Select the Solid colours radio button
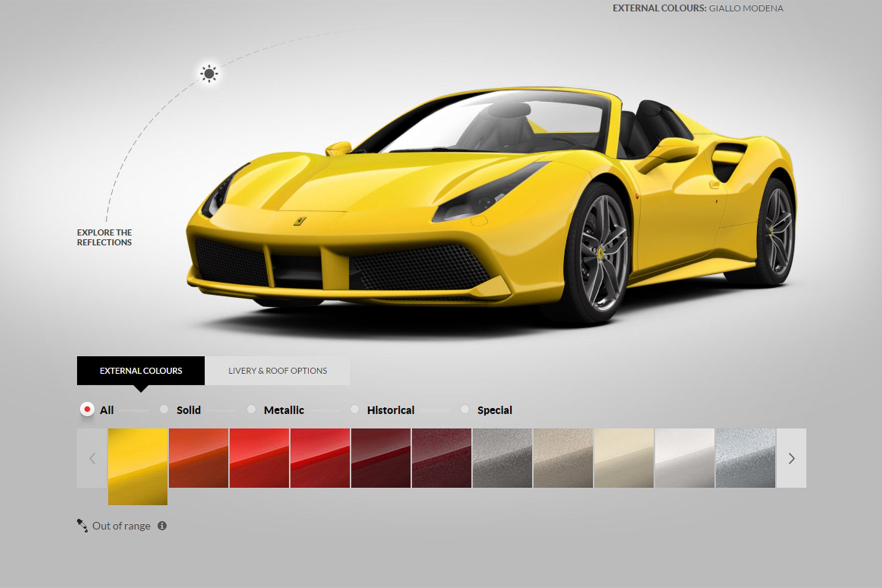 click(164, 410)
